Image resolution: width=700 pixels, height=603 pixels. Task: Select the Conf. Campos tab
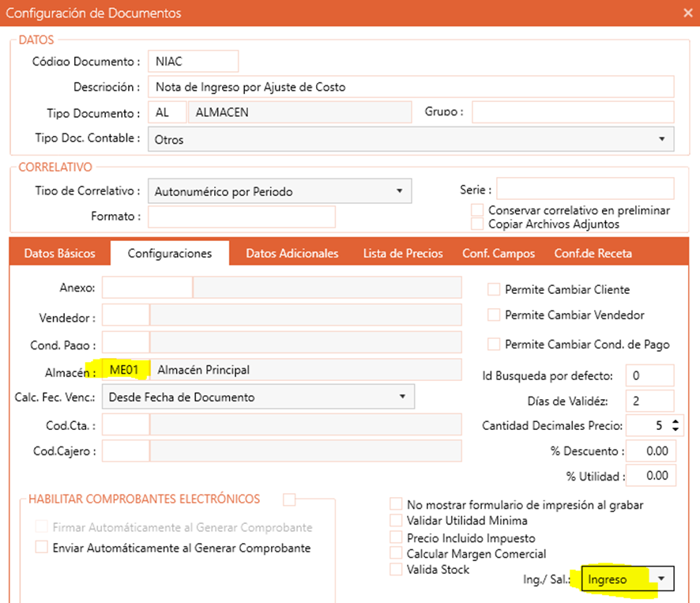click(x=499, y=254)
